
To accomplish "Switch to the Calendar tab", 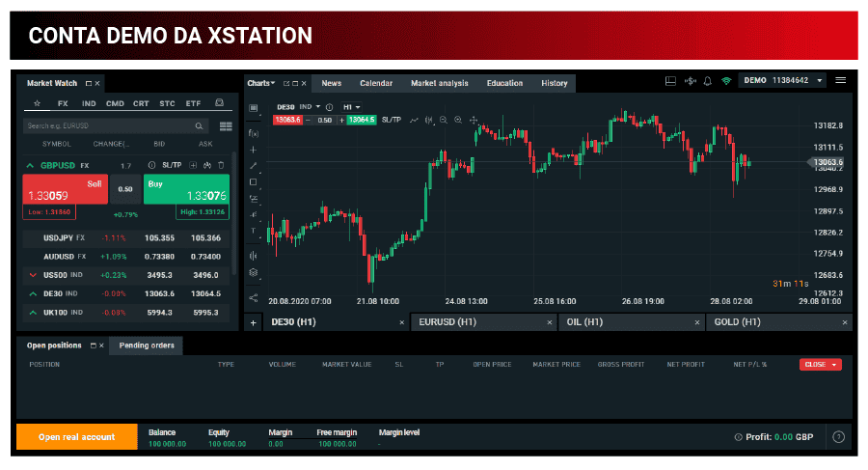I will click(376, 83).
